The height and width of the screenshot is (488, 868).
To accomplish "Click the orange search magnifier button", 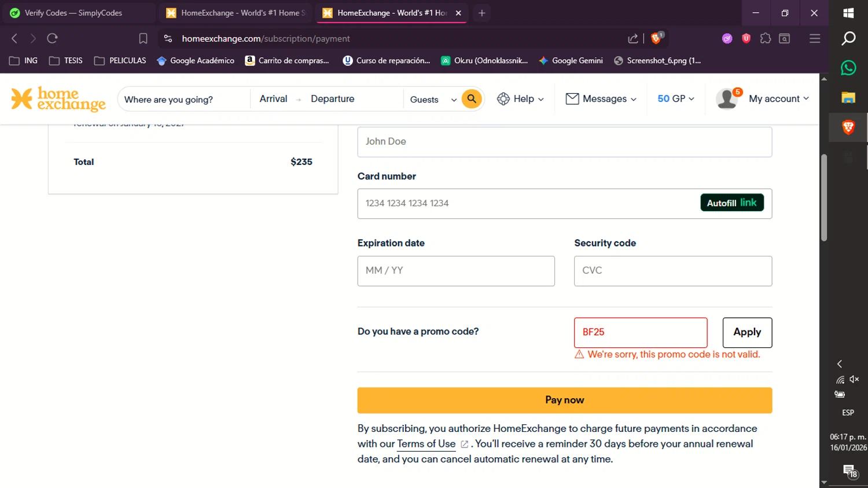I will [x=472, y=99].
